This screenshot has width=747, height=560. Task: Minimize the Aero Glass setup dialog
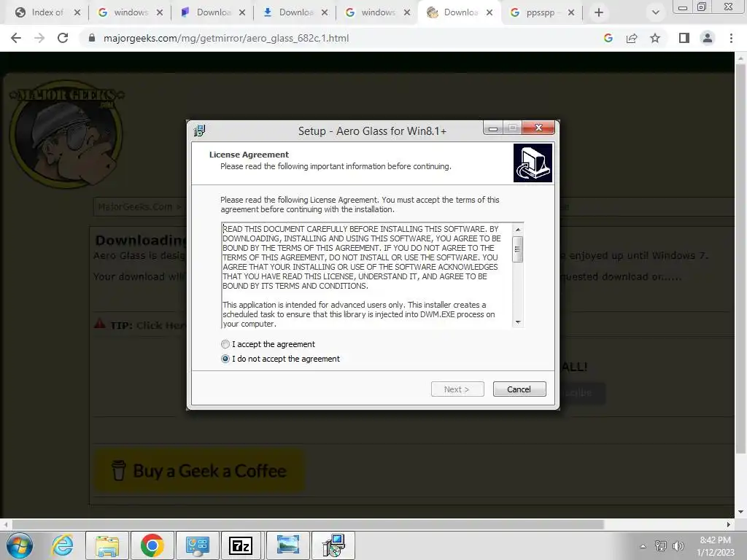493,128
